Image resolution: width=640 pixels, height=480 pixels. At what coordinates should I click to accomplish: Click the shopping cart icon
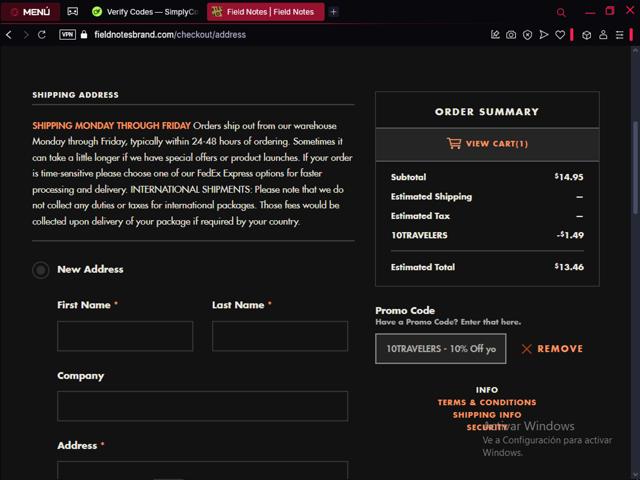pyautogui.click(x=454, y=143)
